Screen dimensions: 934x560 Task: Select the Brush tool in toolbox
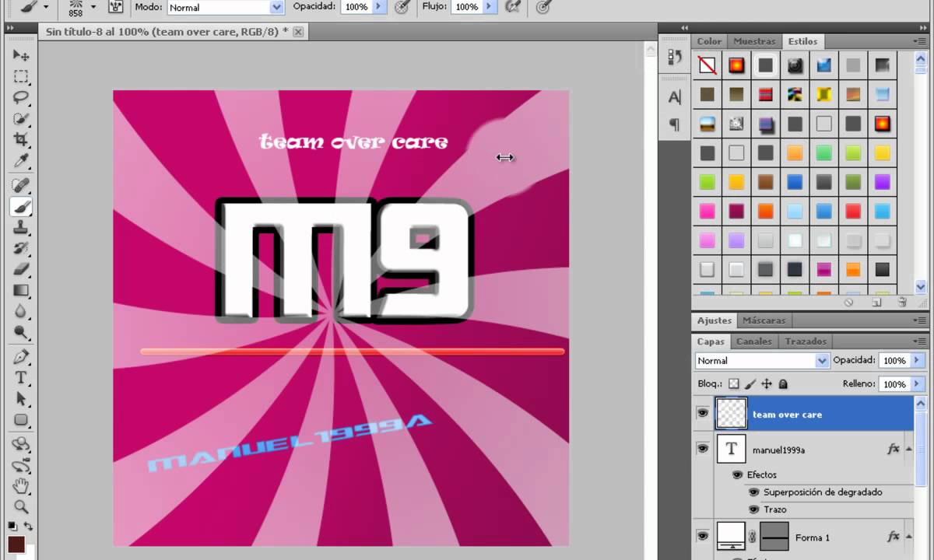21,206
